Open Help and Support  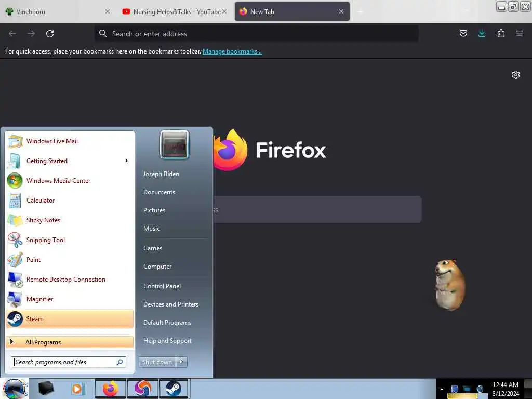[168, 341]
